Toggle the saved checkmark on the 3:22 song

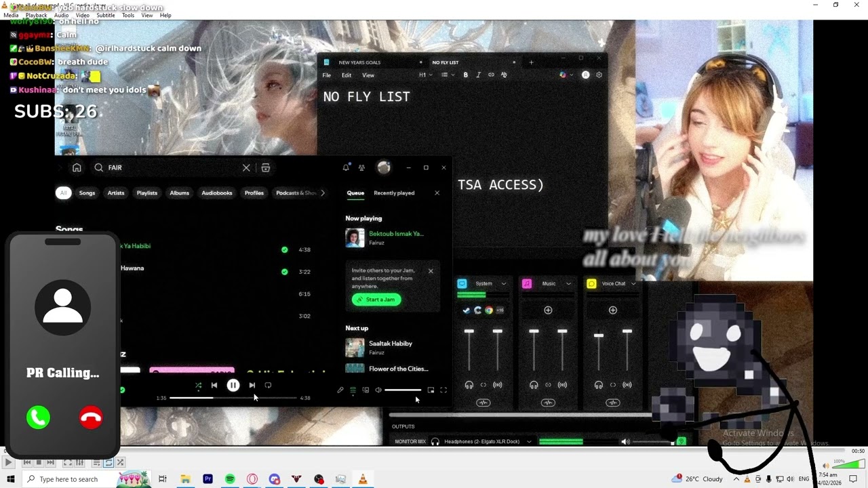[284, 272]
